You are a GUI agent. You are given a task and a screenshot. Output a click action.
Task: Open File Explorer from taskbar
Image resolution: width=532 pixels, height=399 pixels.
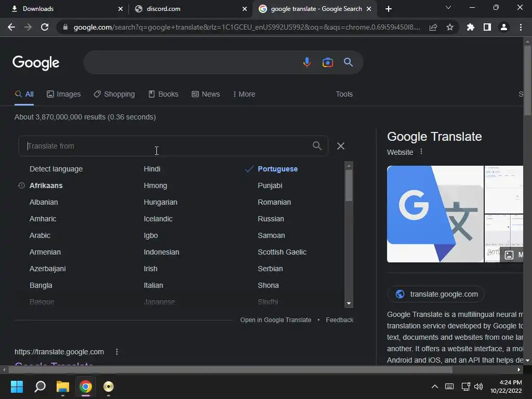point(63,387)
